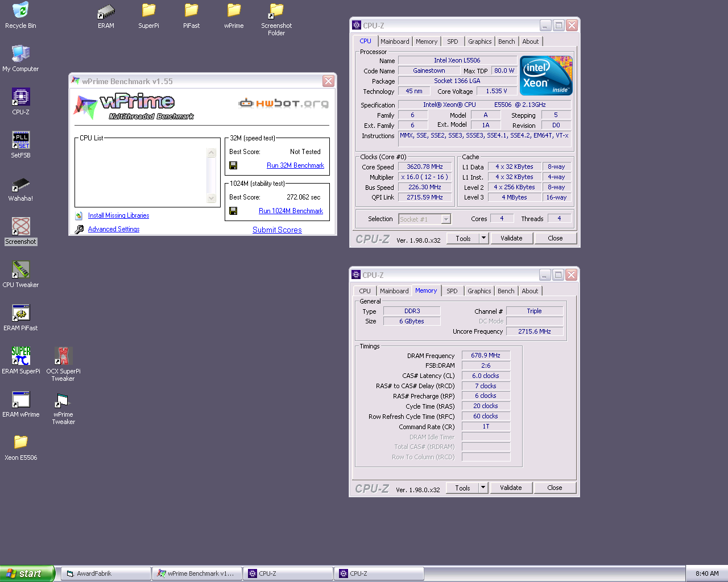Click the Intel Xeon inside logo
728x582 pixels.
(x=546, y=76)
